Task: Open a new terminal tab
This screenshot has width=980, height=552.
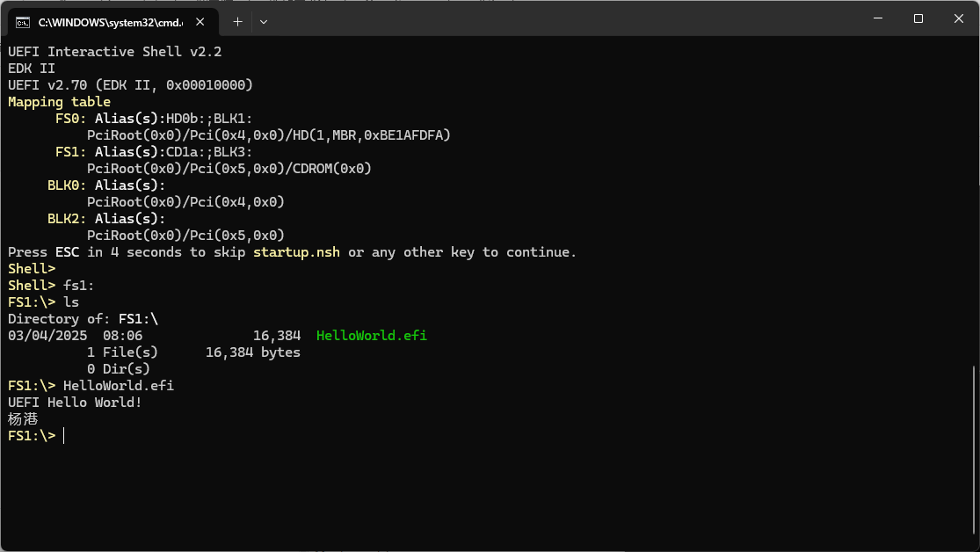Action: (237, 22)
